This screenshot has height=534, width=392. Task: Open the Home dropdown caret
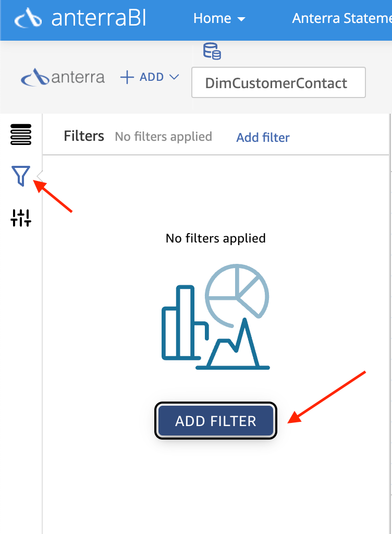click(241, 19)
